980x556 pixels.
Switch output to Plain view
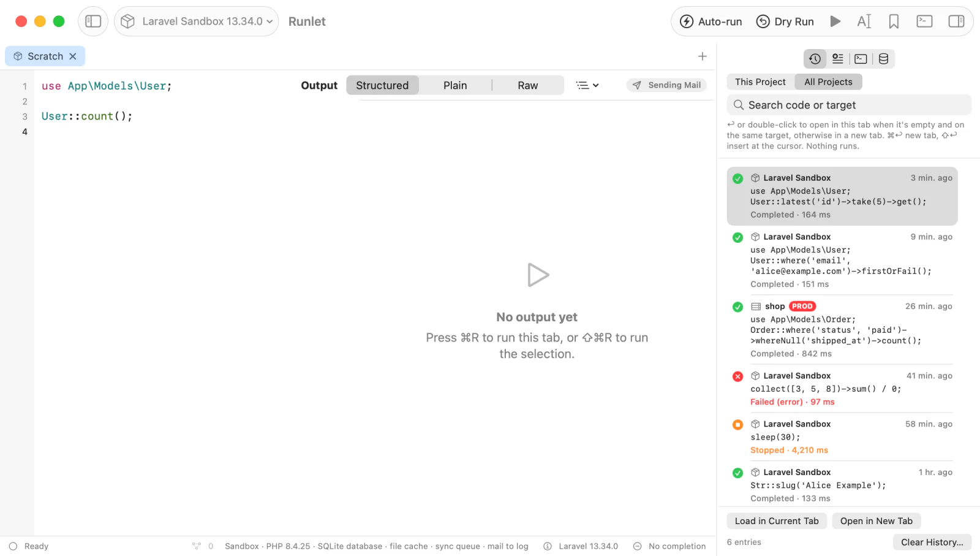click(455, 85)
